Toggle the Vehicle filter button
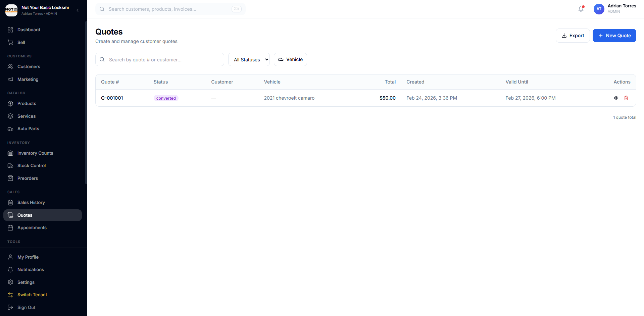 pyautogui.click(x=290, y=59)
